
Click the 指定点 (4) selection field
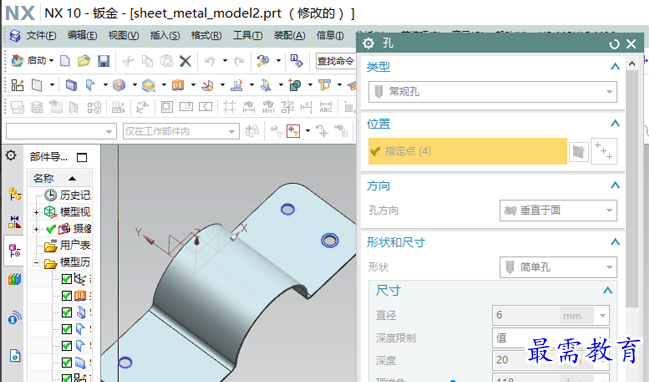click(467, 151)
